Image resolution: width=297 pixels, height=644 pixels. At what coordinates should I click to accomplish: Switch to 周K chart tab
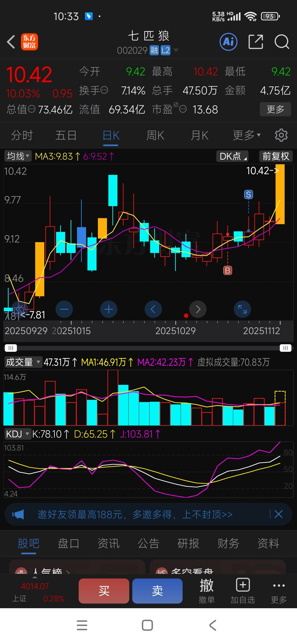[155, 135]
